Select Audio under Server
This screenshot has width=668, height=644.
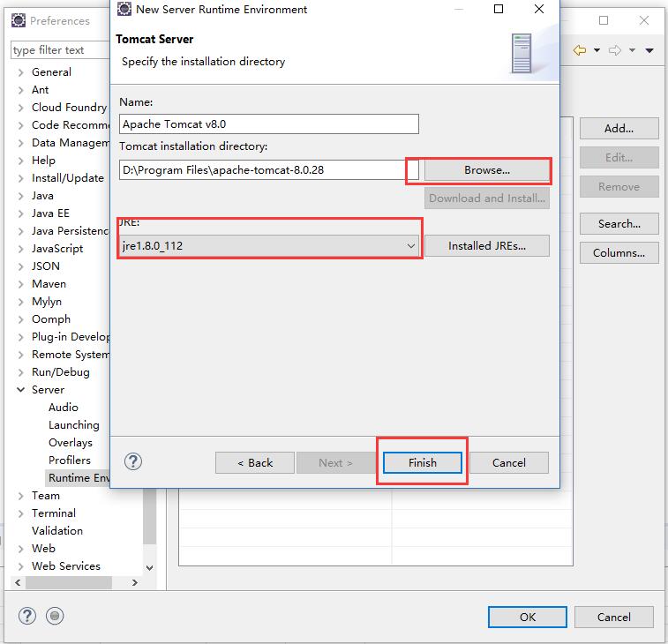pyautogui.click(x=63, y=408)
